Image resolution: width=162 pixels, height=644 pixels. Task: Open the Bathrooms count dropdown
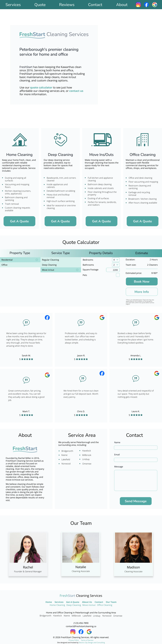click(x=116, y=265)
